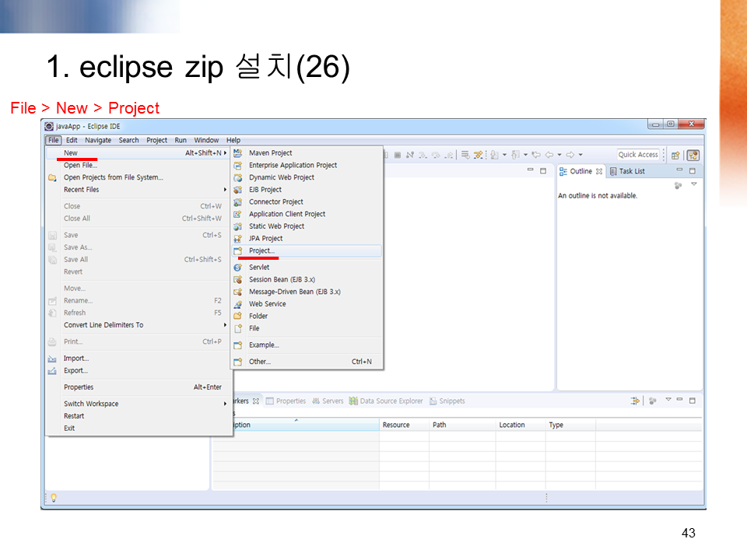Open the Edit menu
747x560 pixels.
[72, 140]
